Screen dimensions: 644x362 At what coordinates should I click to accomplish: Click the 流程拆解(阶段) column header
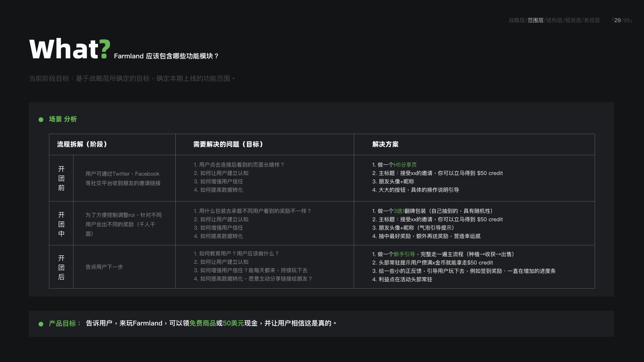click(82, 144)
